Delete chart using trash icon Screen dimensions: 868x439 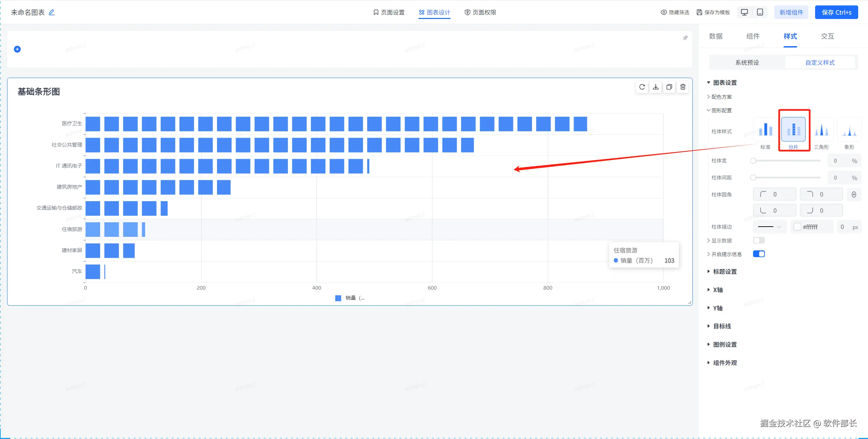[x=683, y=87]
